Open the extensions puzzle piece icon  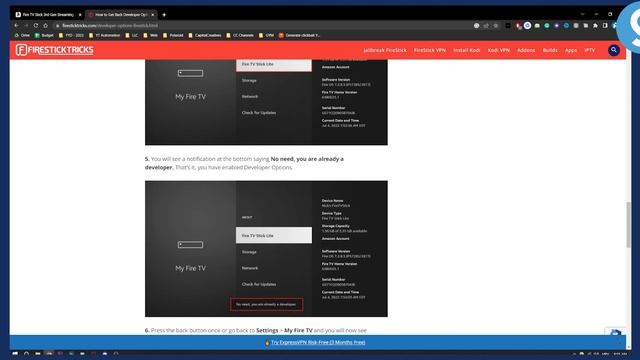pos(595,25)
